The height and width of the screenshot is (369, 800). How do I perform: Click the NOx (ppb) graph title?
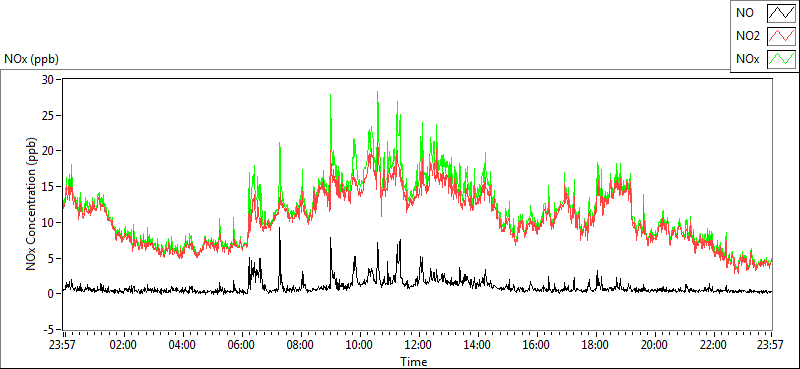(32, 59)
